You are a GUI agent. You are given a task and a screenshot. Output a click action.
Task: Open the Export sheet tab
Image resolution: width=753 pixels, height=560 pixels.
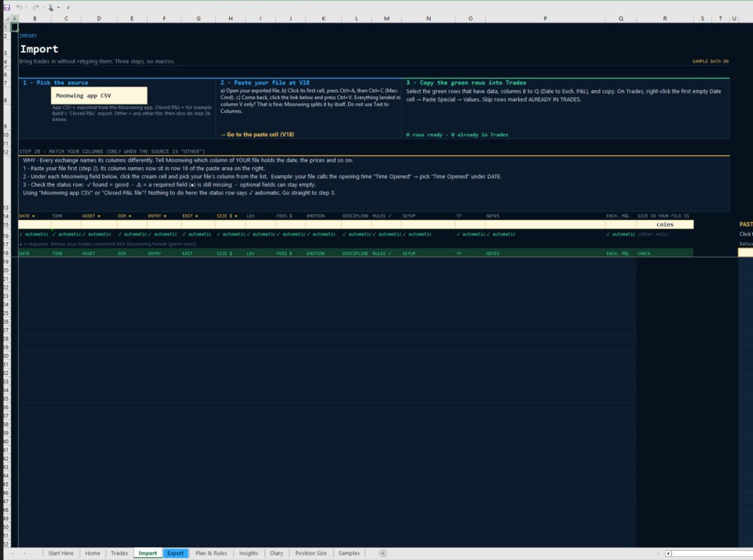pyautogui.click(x=175, y=553)
